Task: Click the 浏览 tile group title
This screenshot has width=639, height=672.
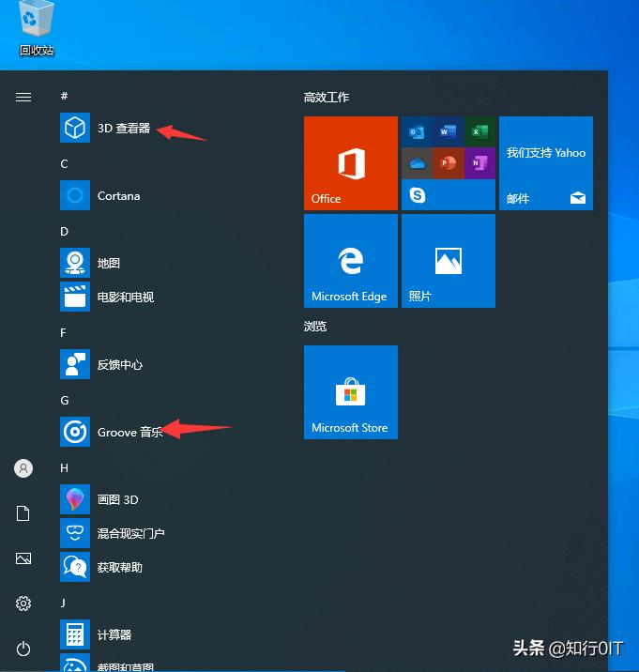Action: pos(315,327)
